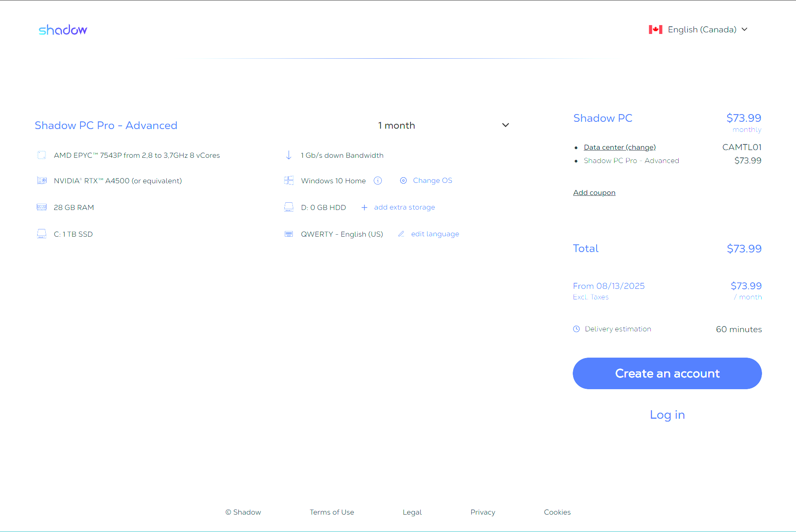This screenshot has width=796, height=532.
Task: Click the Shadow logo
Action: tap(63, 30)
